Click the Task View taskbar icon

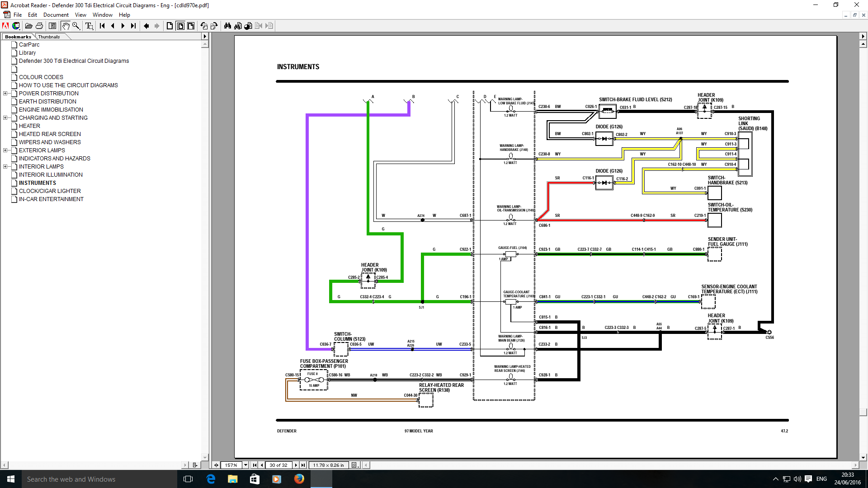[188, 479]
